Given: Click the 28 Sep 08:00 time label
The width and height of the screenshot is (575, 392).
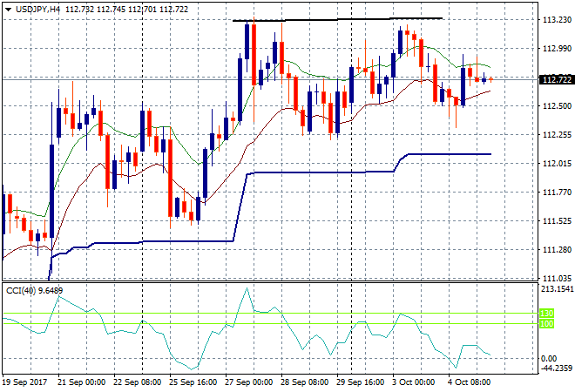Looking at the screenshot, I should click(x=304, y=382).
